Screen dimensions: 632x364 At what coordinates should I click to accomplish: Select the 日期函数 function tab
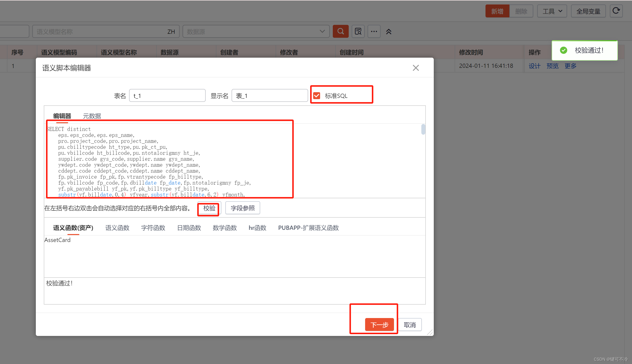pyautogui.click(x=189, y=228)
